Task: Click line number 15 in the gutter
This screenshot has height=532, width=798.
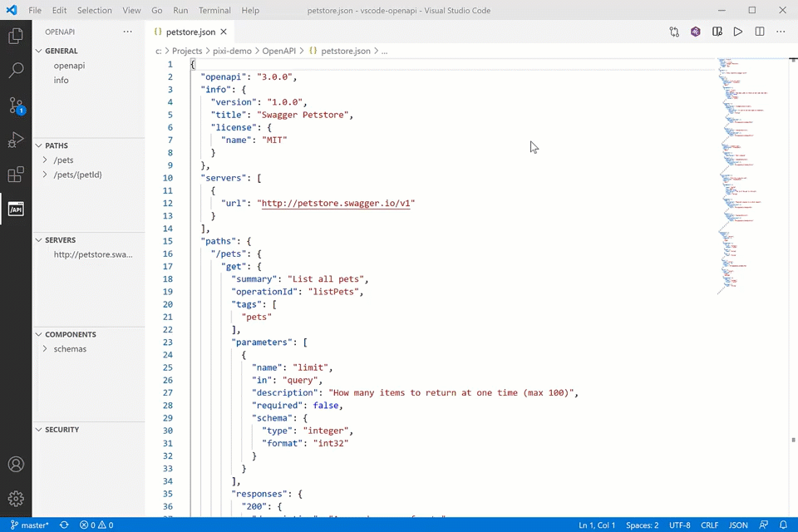Action: [168, 241]
